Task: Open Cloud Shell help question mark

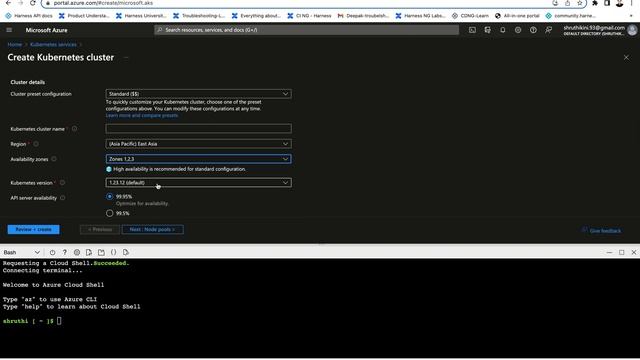Action: tap(64, 252)
